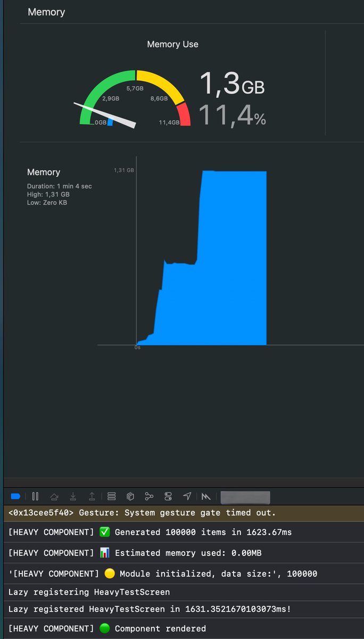The image size is (364, 639).
Task: Click the Step Over debug icon
Action: click(54, 496)
